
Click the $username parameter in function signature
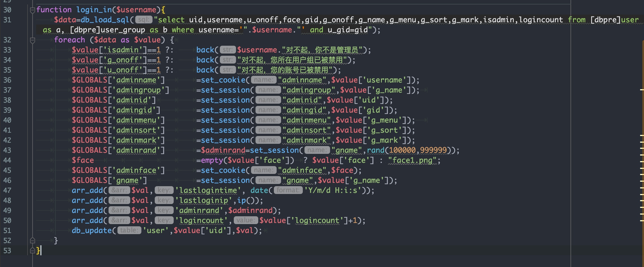(136, 10)
